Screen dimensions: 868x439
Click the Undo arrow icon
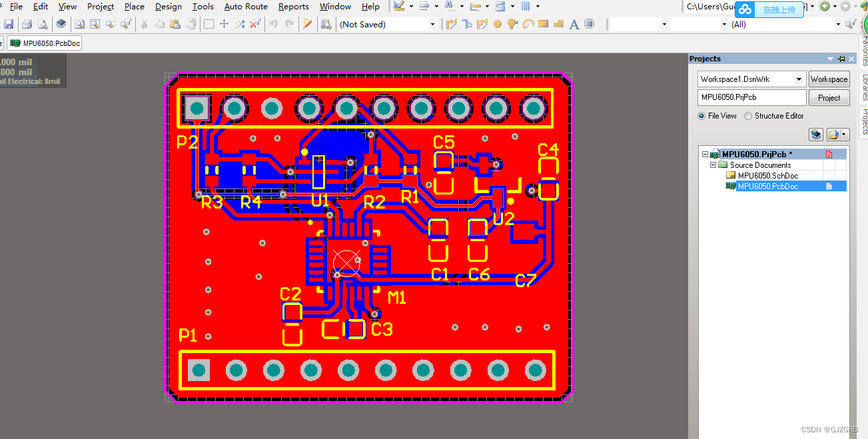[x=274, y=24]
